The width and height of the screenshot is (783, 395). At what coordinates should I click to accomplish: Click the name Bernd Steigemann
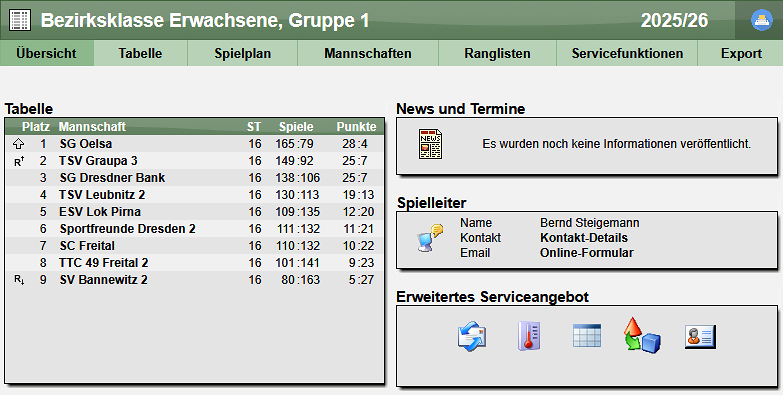pyautogui.click(x=590, y=223)
